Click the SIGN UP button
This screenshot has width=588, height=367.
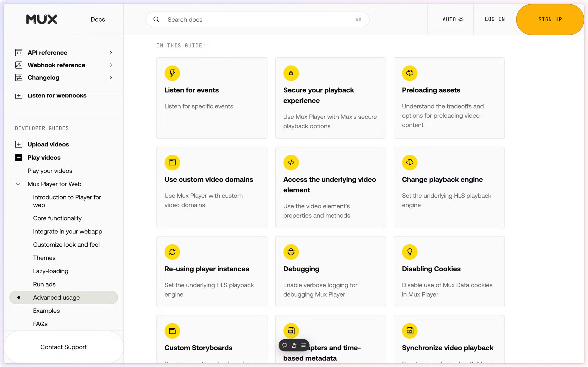pyautogui.click(x=550, y=19)
